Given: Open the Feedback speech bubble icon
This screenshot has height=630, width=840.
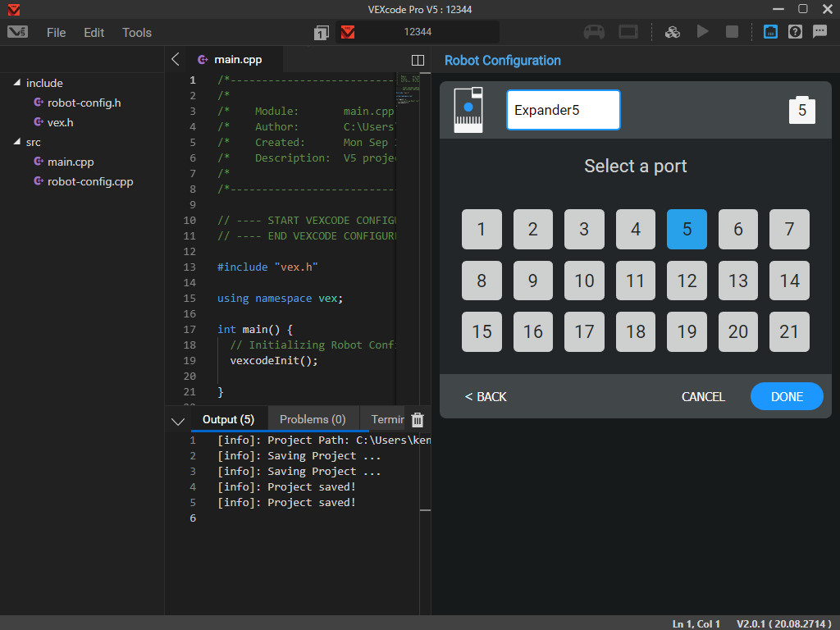Looking at the screenshot, I should coord(819,32).
